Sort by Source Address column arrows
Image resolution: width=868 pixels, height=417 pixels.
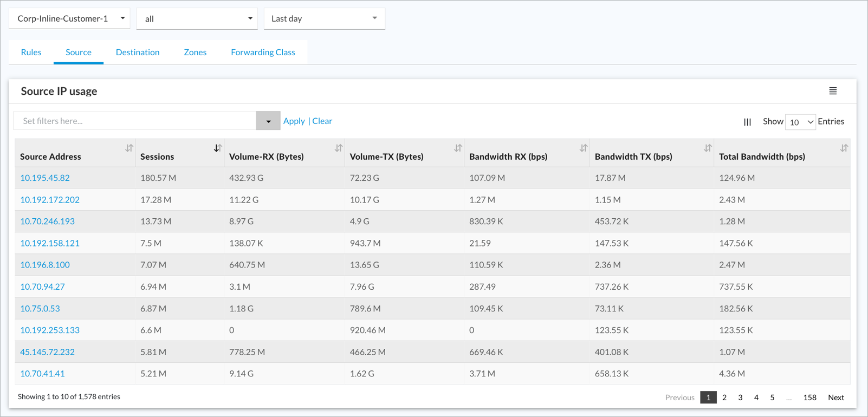pos(129,148)
